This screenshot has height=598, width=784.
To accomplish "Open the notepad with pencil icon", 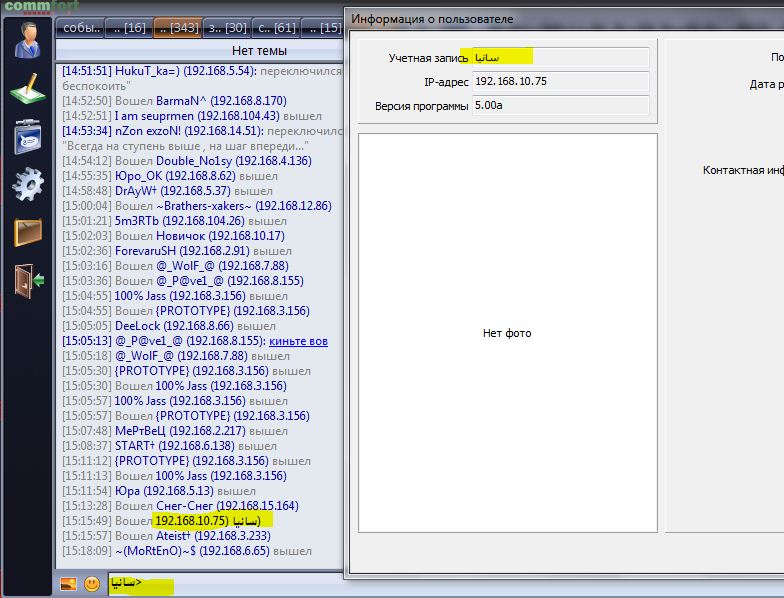I will 27,89.
